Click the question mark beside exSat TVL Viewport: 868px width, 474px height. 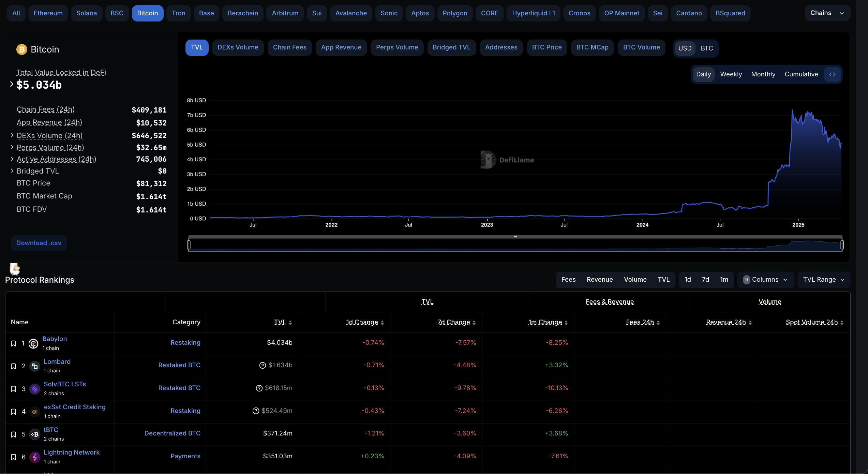tap(256, 411)
